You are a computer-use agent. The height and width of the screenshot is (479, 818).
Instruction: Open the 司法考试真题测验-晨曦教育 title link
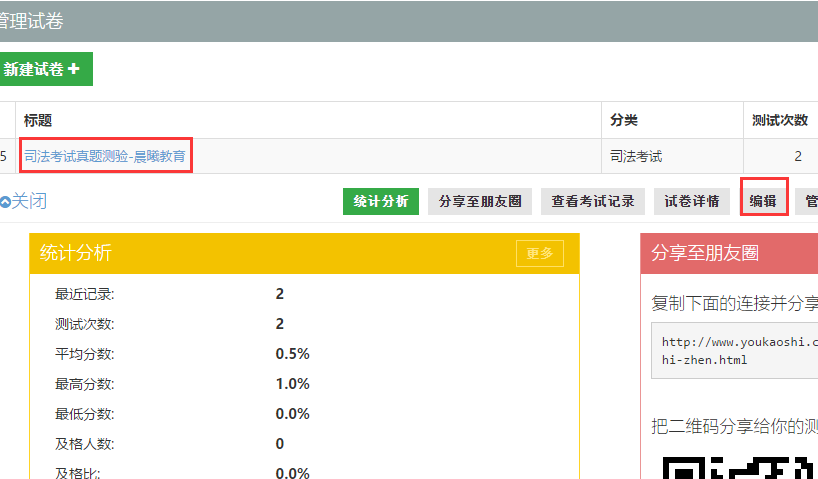click(x=105, y=156)
